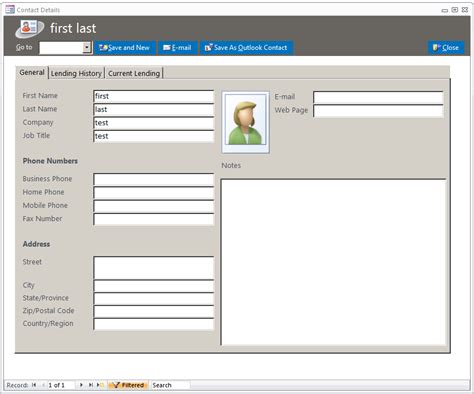Jump to last record icon

coord(90,385)
